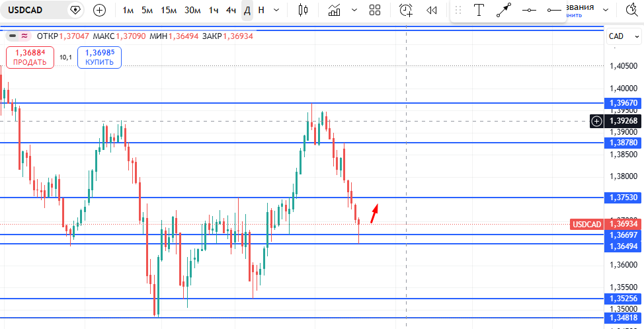Select the Д daily timeframe
The width and height of the screenshot is (644, 329).
pyautogui.click(x=247, y=11)
